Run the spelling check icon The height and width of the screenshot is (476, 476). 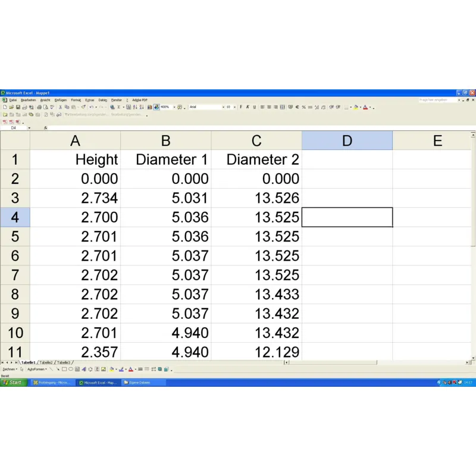(52, 107)
